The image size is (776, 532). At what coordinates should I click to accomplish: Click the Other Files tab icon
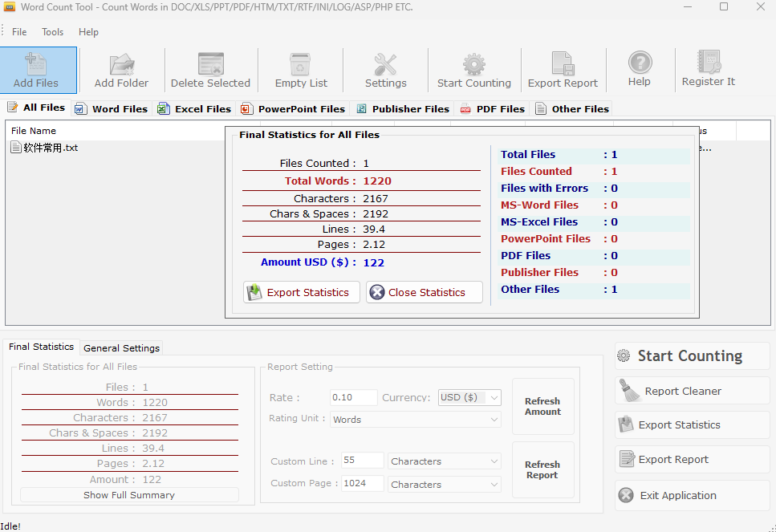(x=541, y=109)
